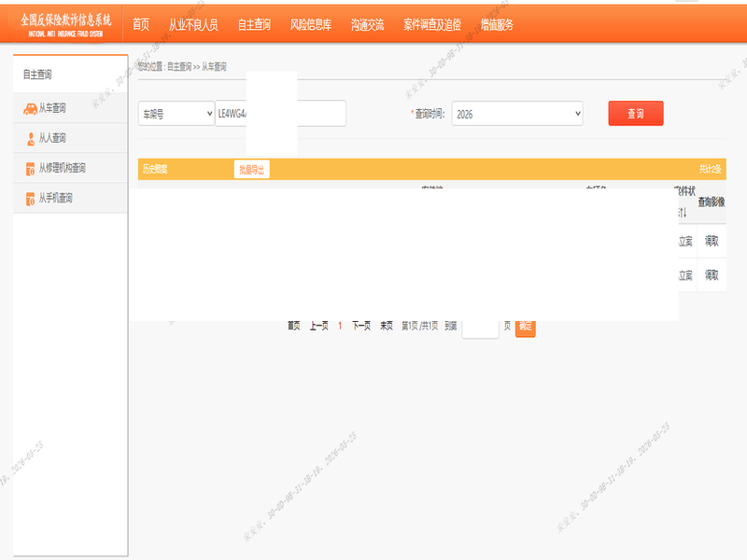This screenshot has height=560, width=747.
Task: Select 从人查询 in the sidebar
Action: click(x=71, y=138)
